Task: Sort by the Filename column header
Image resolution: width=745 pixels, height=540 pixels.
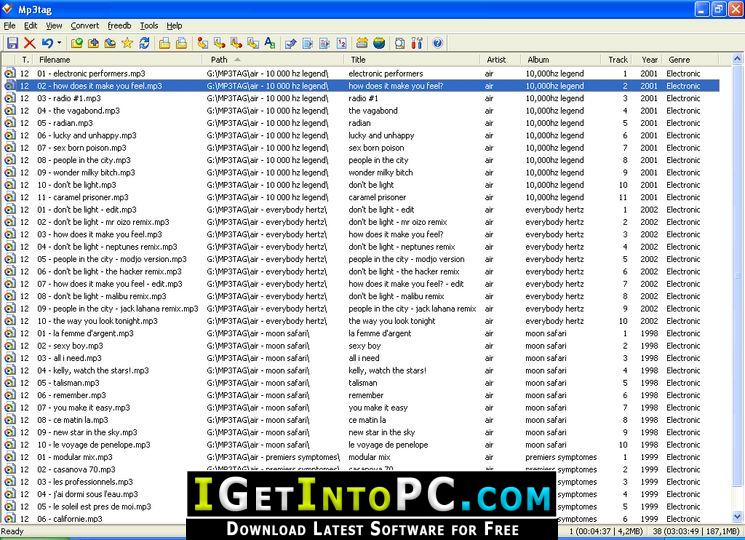Action: (x=119, y=60)
